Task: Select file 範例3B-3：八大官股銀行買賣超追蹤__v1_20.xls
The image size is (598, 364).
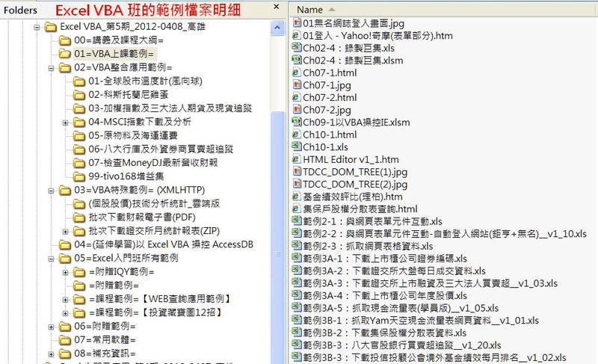Action: pos(402,345)
